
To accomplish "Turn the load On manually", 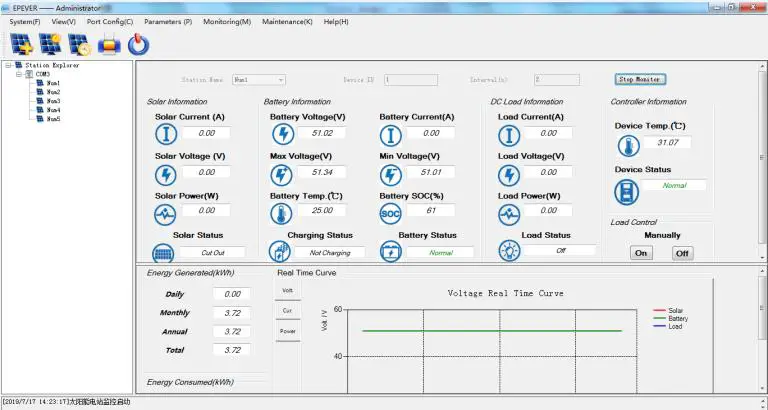I will coord(641,253).
